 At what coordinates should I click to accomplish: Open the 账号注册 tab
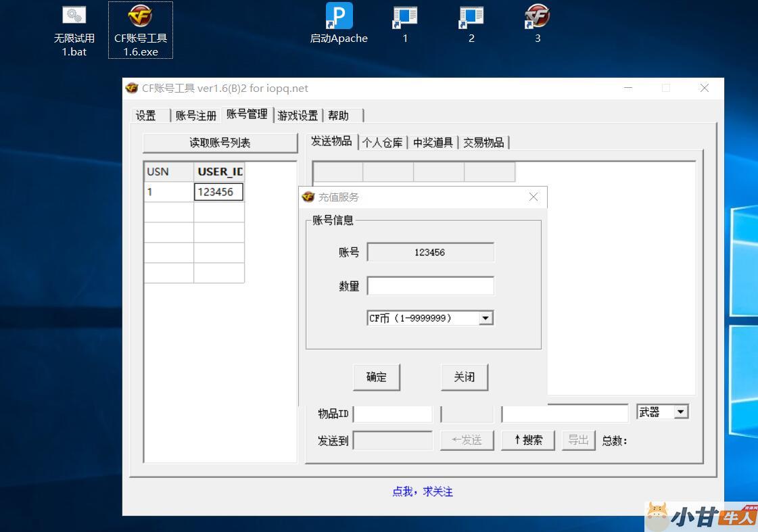(195, 116)
